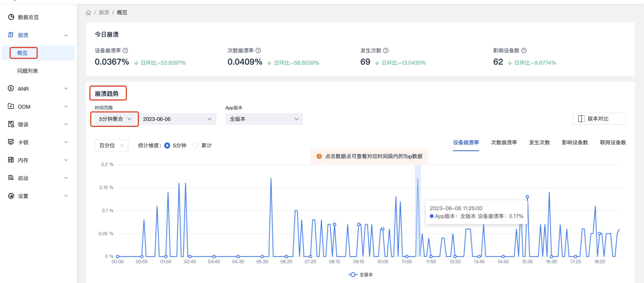The image size is (644, 283).
Task: Open help tooltip next to 设备崩溃率
Action: tap(126, 51)
